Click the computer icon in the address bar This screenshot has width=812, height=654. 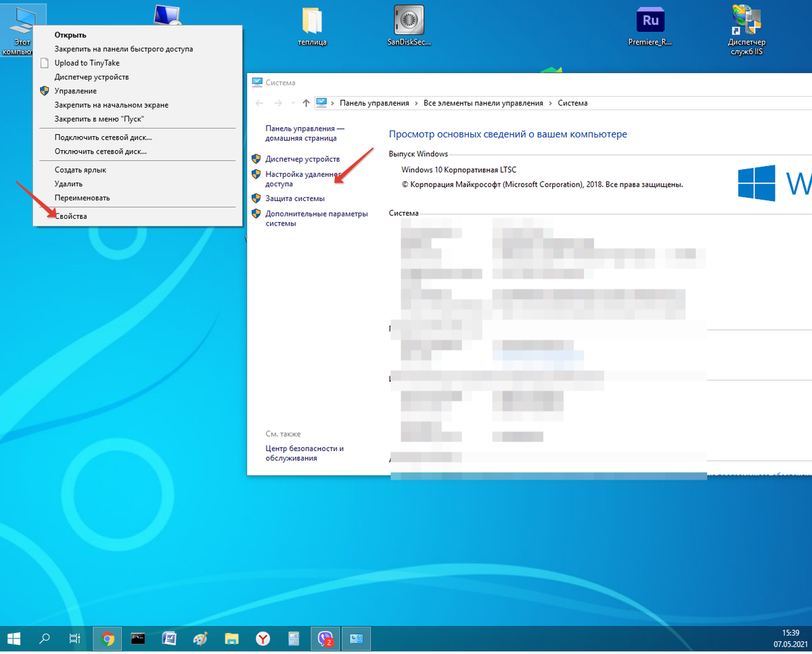tap(322, 103)
